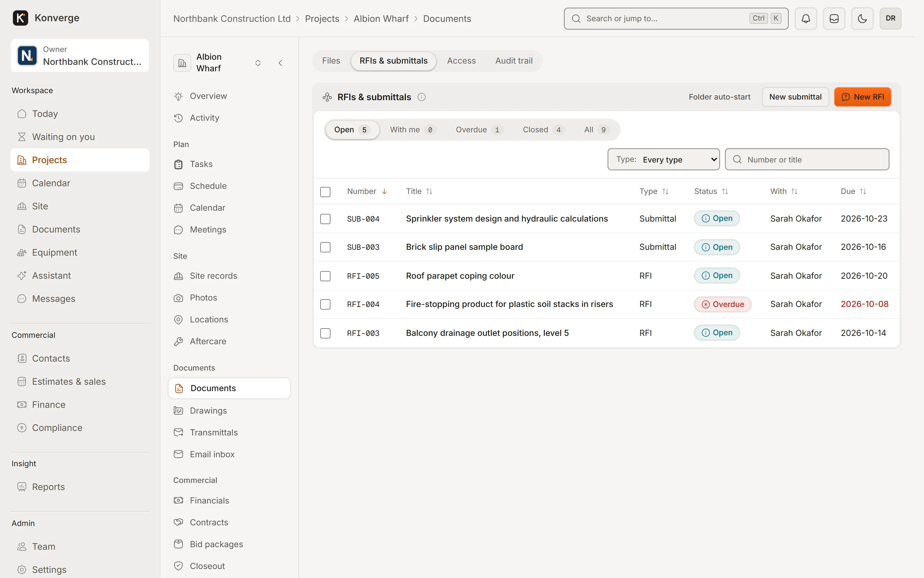Screen dimensions: 924x578
Task: Open Contacts under Commercial
Action: coord(80,359)
